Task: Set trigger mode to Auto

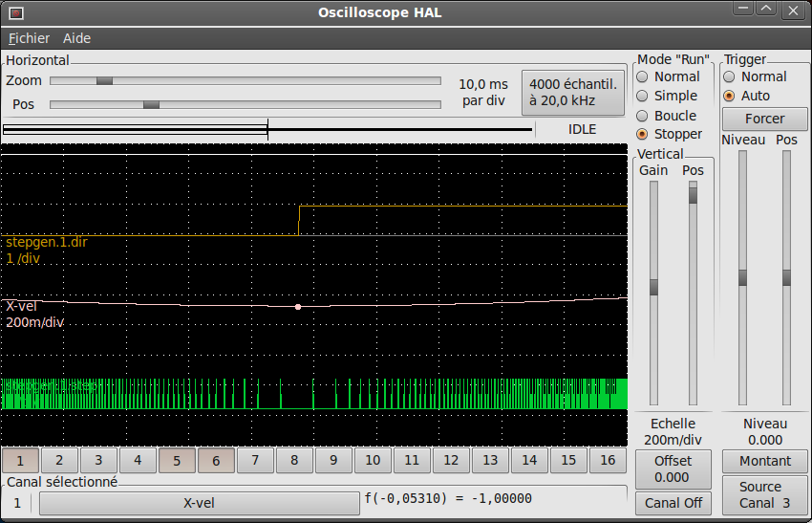Action: pyautogui.click(x=747, y=96)
